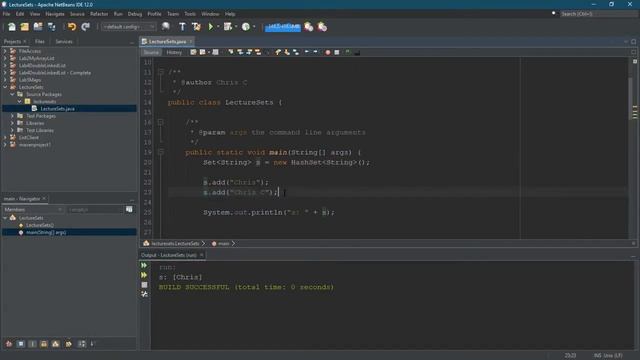This screenshot has width=640, height=360.
Task: Click the Debug Project icon
Action: pyautogui.click(x=228, y=27)
